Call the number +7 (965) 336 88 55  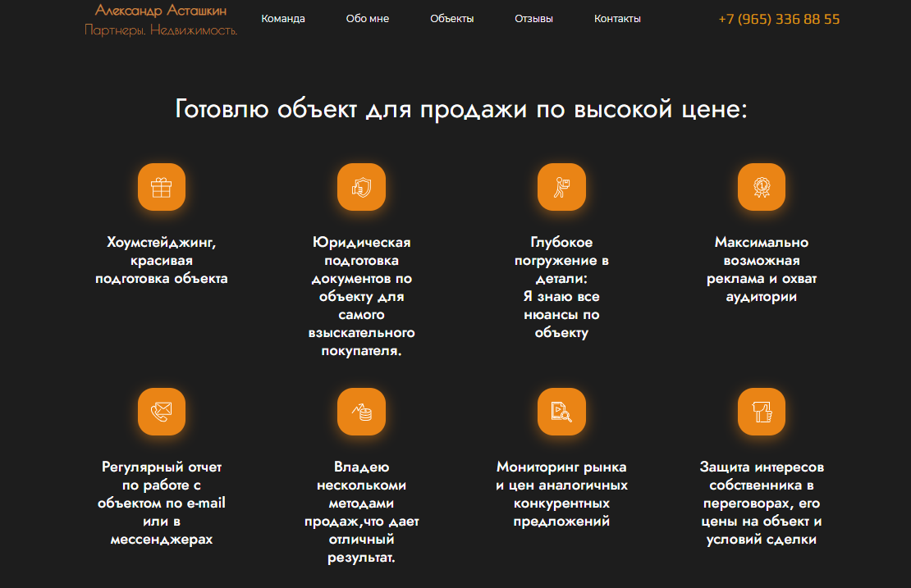(x=780, y=19)
